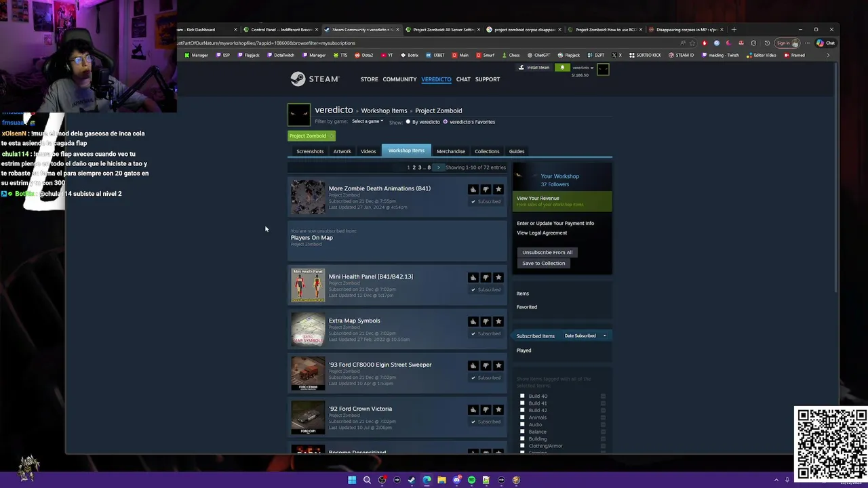Tick the Building tag checkbox
Image resolution: width=868 pixels, height=488 pixels.
point(522,439)
